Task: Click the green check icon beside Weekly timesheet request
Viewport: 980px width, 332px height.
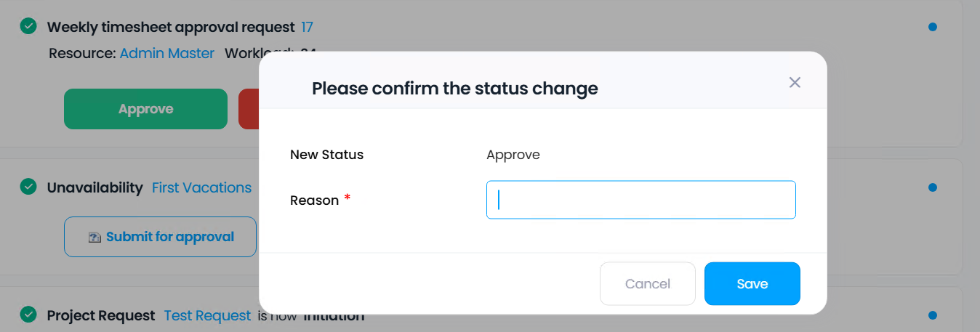Action: point(28,27)
